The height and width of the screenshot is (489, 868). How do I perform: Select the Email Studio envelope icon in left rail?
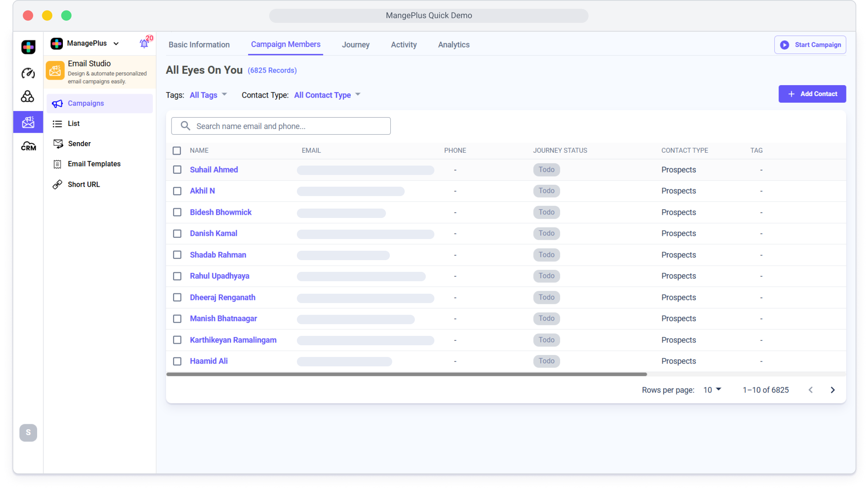[x=28, y=122]
